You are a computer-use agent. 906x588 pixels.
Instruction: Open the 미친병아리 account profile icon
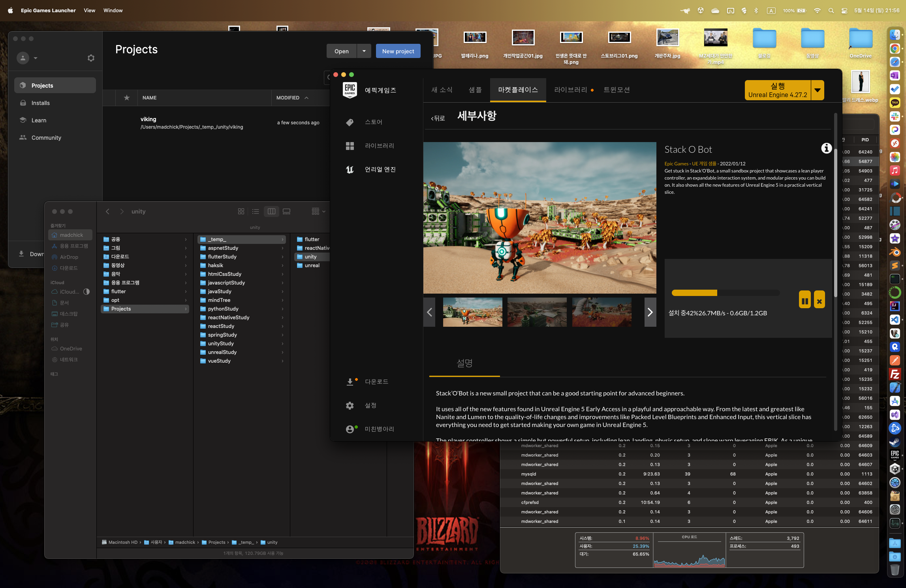[x=350, y=429]
